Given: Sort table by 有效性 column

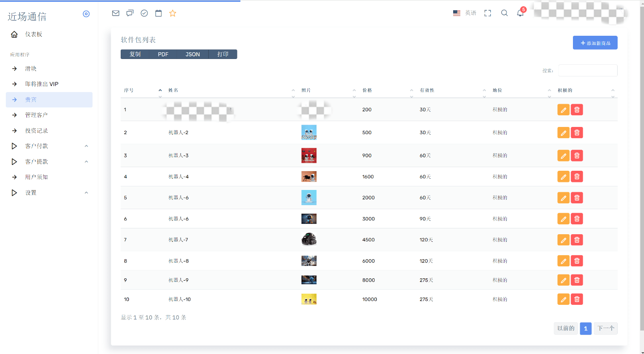Looking at the screenshot, I should 452,90.
